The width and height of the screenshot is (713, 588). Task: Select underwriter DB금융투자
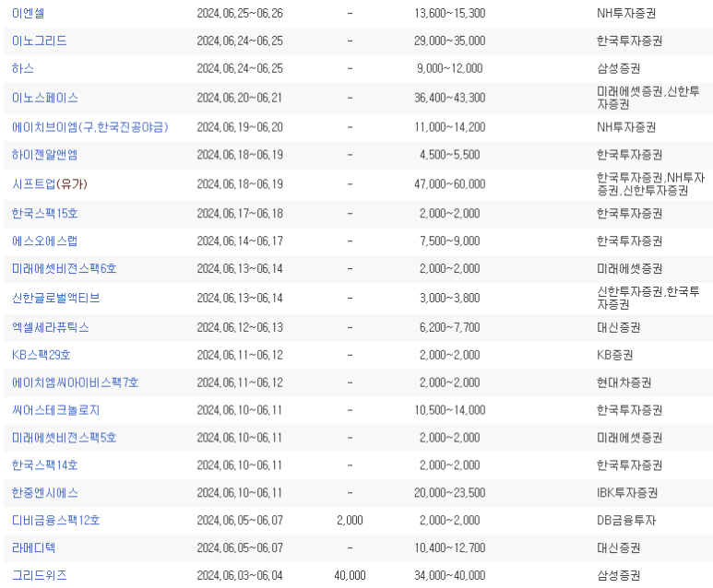626,521
